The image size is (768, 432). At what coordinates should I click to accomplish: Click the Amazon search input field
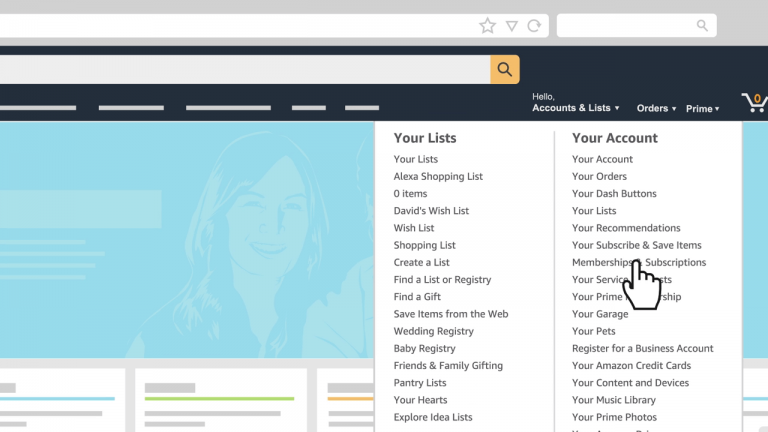coord(245,70)
